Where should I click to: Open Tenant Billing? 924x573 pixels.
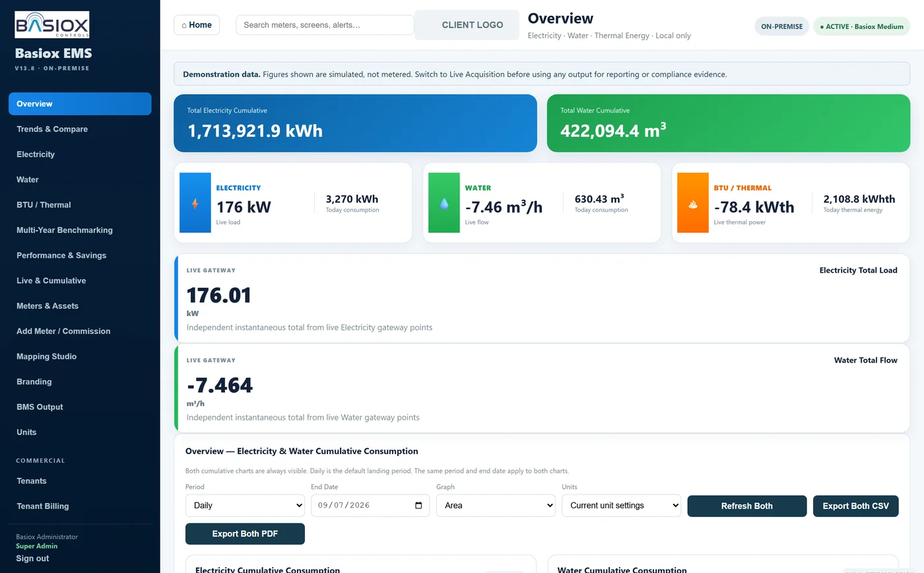click(x=80, y=506)
